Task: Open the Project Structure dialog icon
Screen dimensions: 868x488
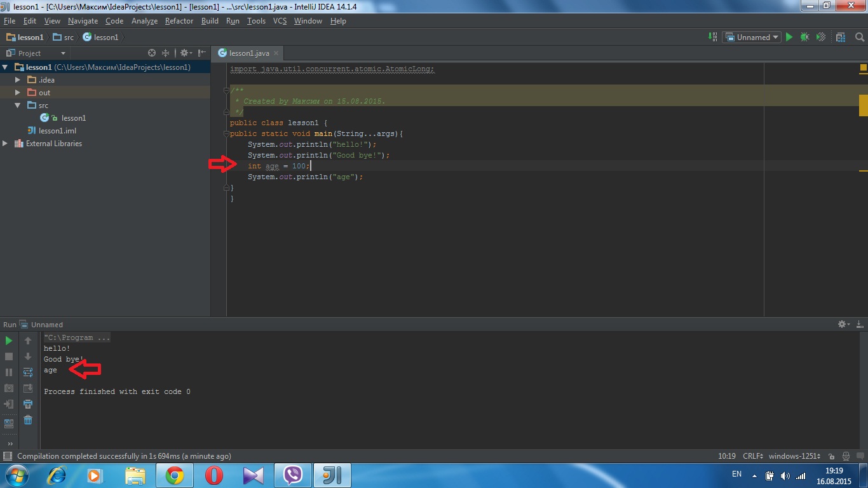Action: pos(841,37)
